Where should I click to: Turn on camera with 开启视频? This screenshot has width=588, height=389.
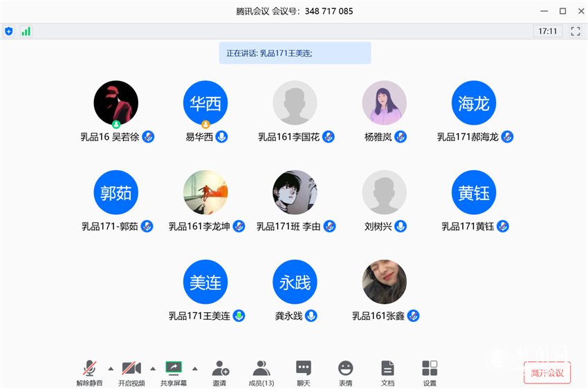[131, 372]
